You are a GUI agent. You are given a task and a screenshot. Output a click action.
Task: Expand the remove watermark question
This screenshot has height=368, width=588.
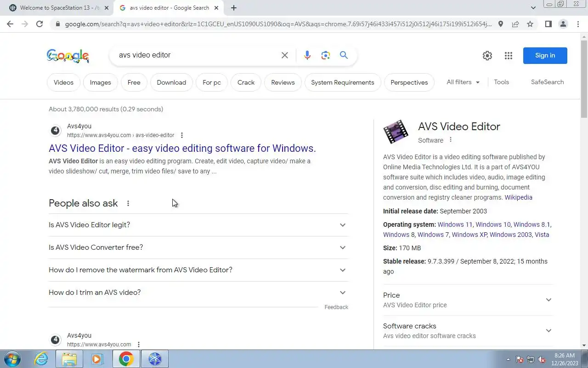coord(198,270)
